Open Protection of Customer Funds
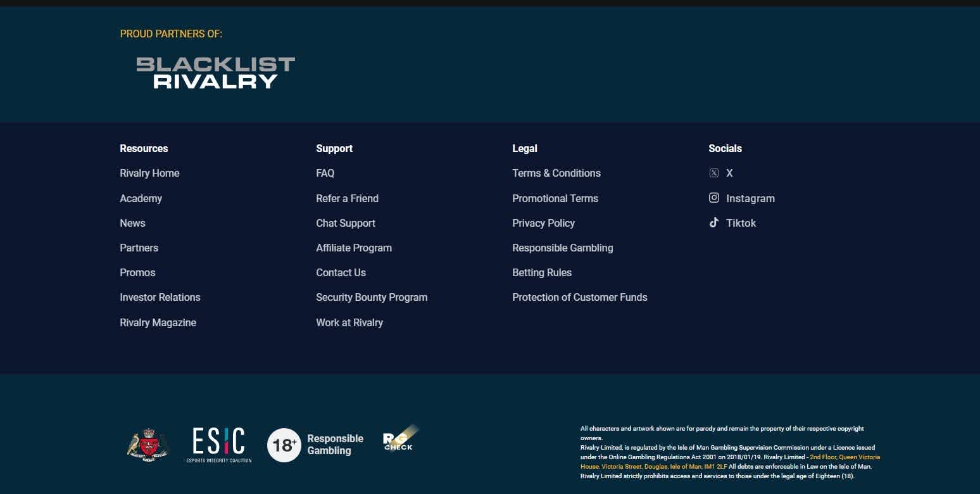980x494 pixels. 580,297
